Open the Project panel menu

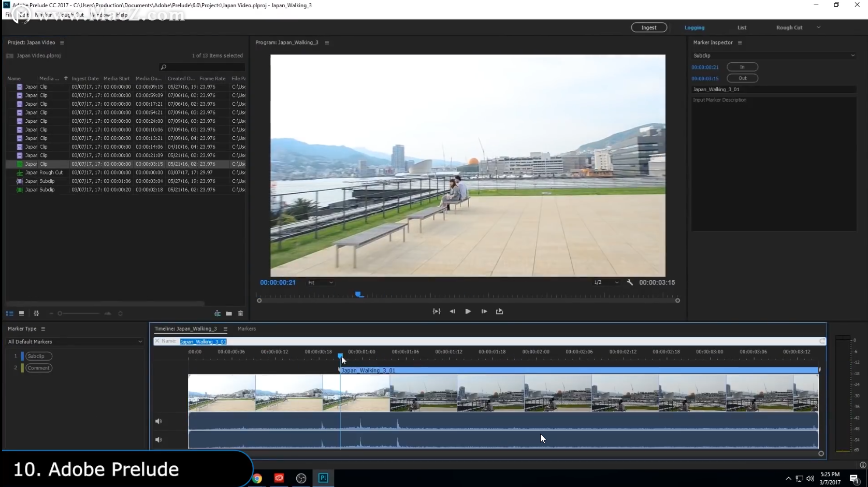point(62,42)
